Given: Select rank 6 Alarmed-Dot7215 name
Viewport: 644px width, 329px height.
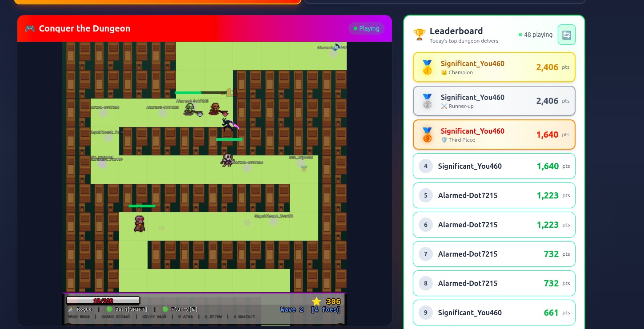Looking at the screenshot, I should coord(468,225).
